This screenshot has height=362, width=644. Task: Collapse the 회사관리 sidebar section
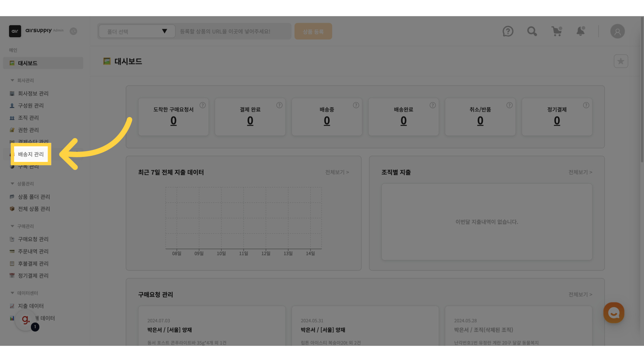[12, 80]
